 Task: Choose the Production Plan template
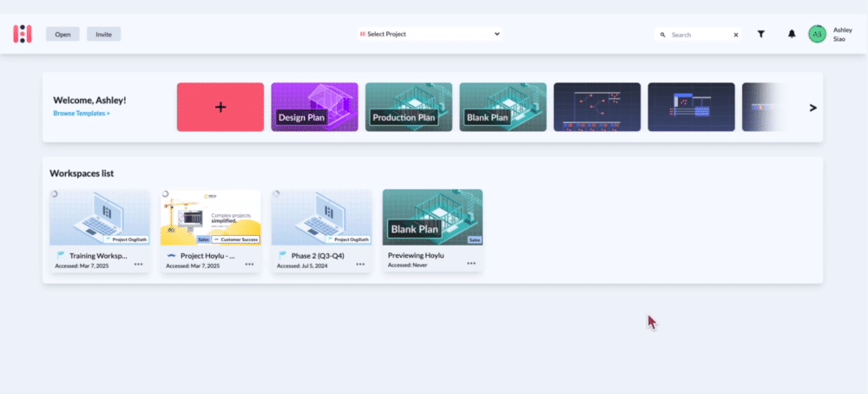pos(409,107)
